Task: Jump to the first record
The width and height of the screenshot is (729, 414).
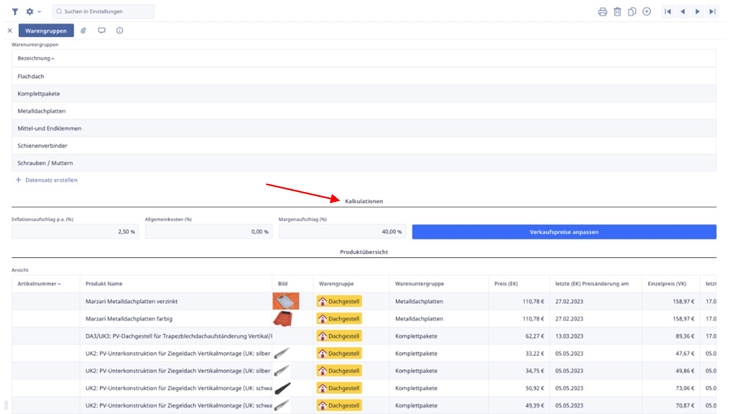Action: coord(668,12)
